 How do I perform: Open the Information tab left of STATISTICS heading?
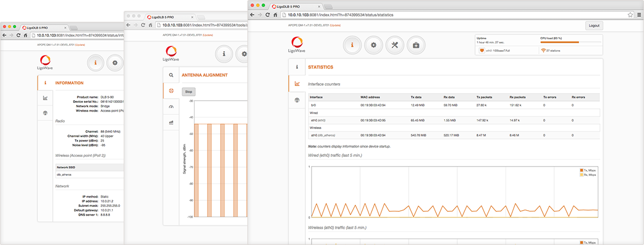297,67
